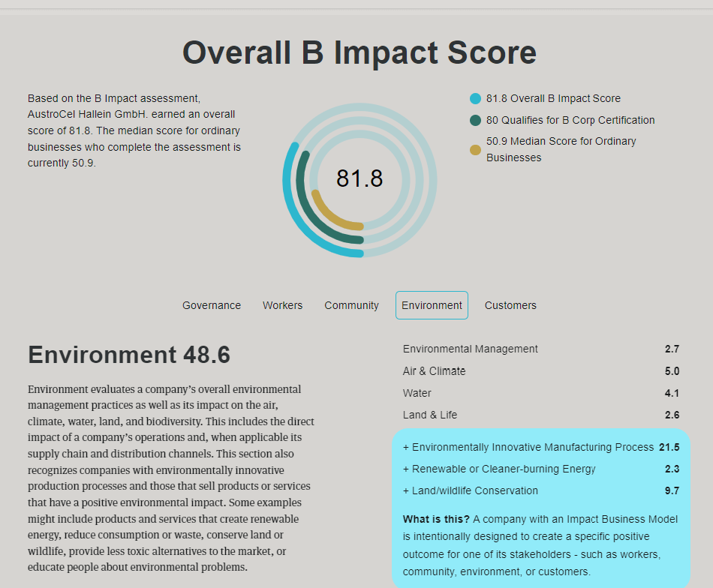The width and height of the screenshot is (713, 588).
Task: Click the paragraph starting 'Based on the B Impact assessment'
Action: 134,130
